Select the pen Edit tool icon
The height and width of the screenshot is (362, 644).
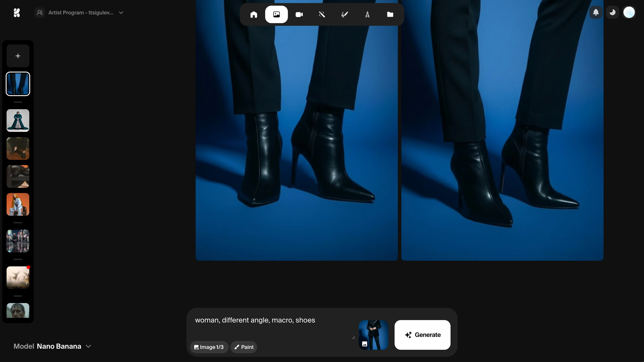pyautogui.click(x=345, y=14)
